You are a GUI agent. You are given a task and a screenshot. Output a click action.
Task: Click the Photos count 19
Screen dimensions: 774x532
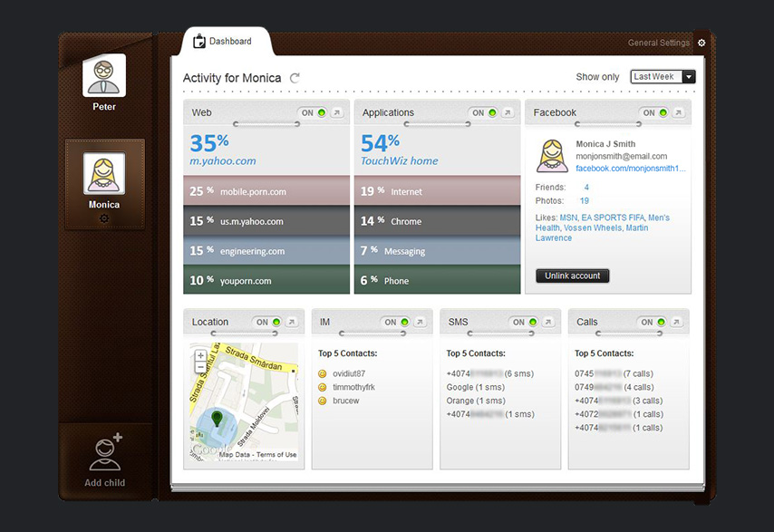tap(585, 201)
